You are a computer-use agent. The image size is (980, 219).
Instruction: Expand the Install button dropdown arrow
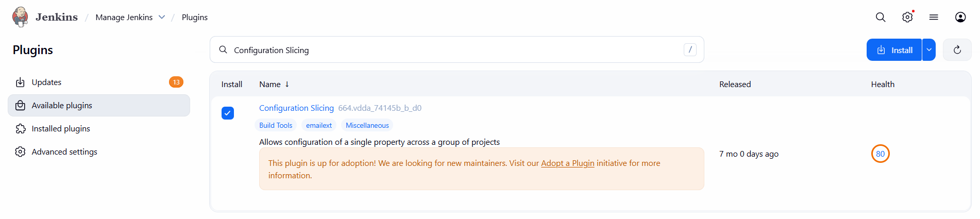pyautogui.click(x=929, y=50)
